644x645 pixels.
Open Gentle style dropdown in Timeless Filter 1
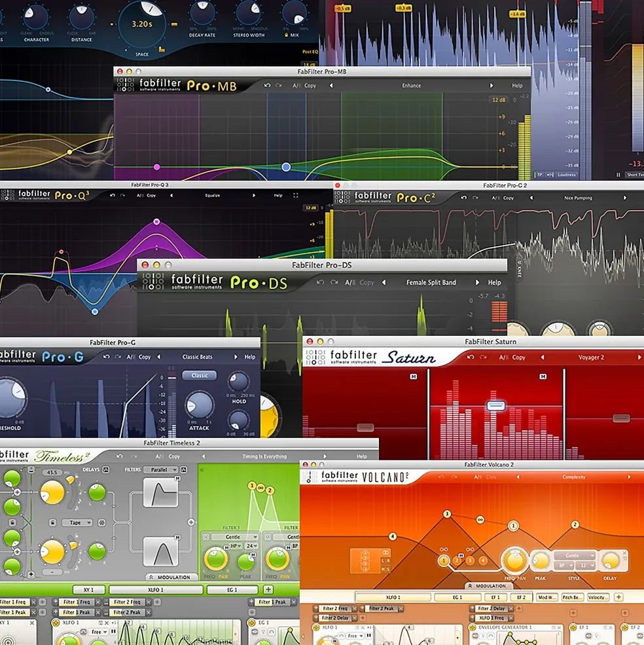(235, 537)
